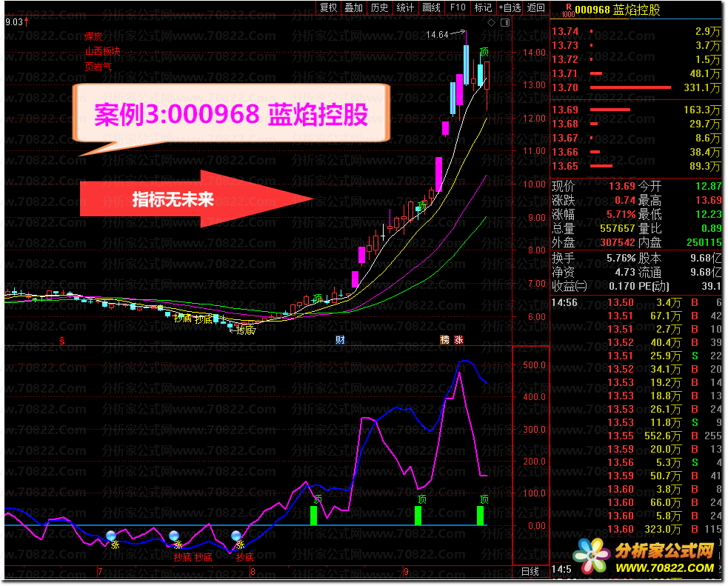
Task: Open the 统计 statistics tool
Action: (x=405, y=7)
